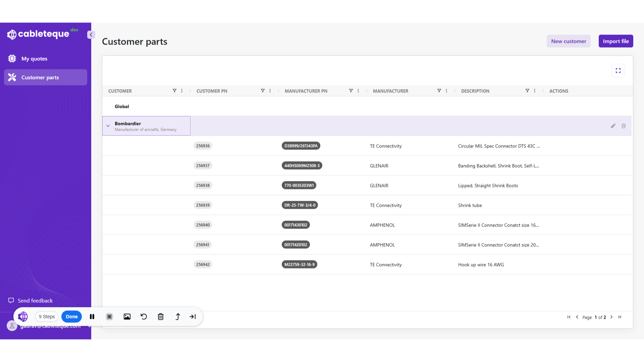
Task: Go to My quotes page
Action: tap(34, 59)
